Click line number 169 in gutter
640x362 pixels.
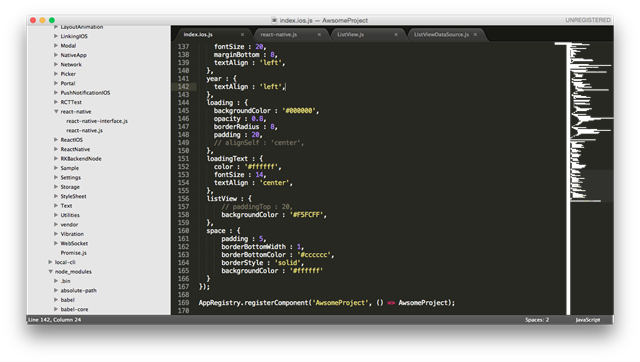point(183,302)
